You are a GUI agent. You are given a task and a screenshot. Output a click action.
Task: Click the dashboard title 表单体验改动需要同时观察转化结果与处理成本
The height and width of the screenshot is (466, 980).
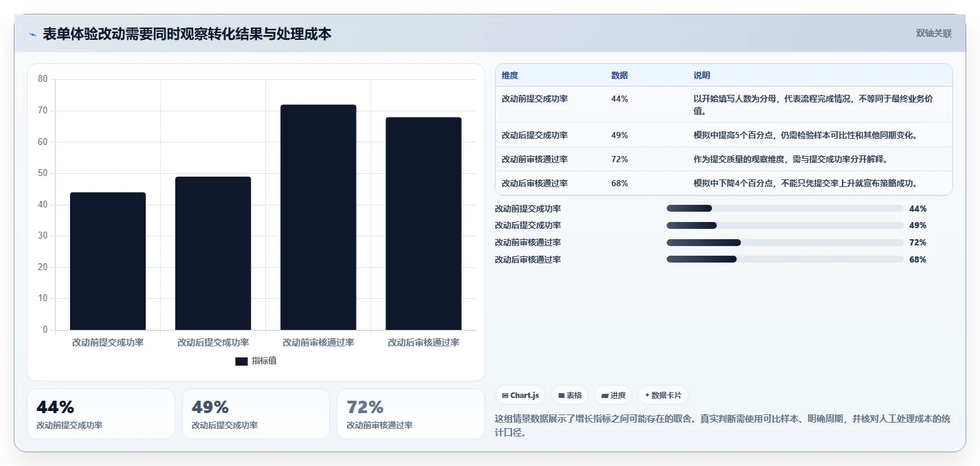coord(187,34)
